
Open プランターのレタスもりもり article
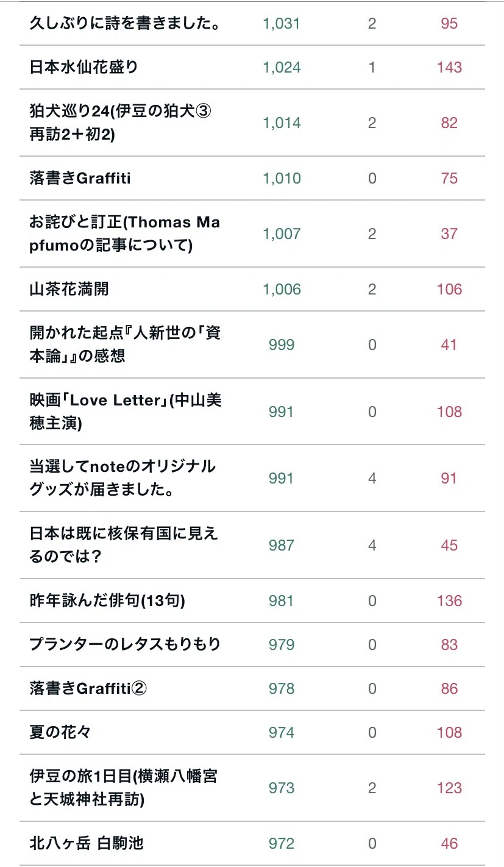tap(125, 644)
